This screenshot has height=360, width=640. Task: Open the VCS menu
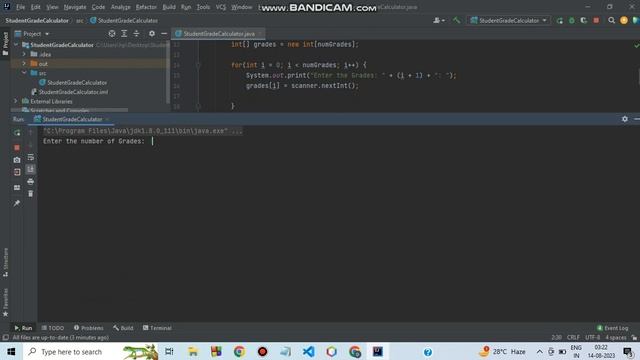click(x=220, y=7)
